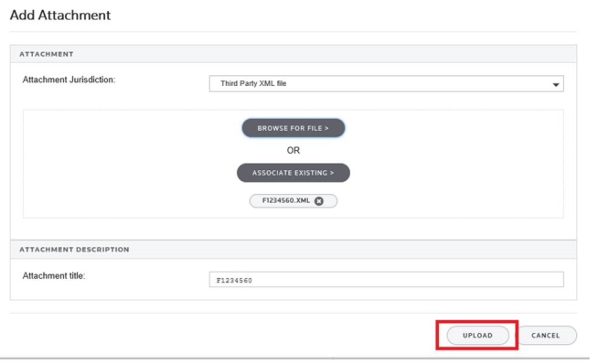
Task: Click the Third Party XML file text
Action: point(253,83)
